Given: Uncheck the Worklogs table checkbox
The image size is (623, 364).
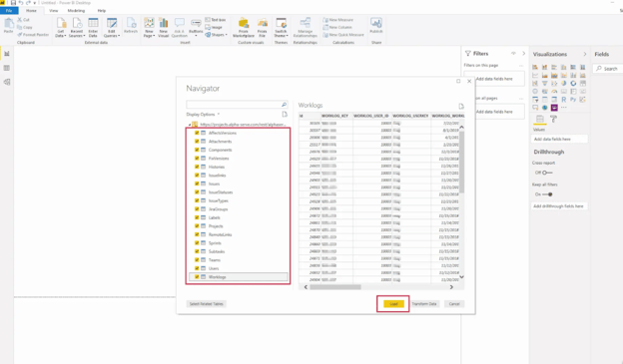Looking at the screenshot, I should [197, 276].
